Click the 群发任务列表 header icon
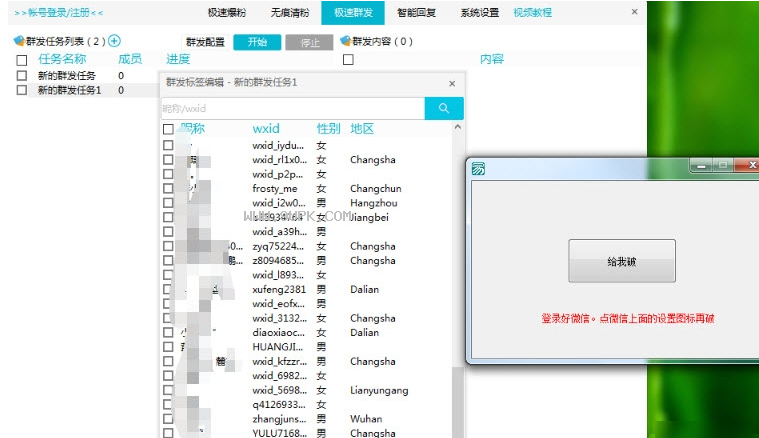This screenshot has height=438, width=759. click(19, 41)
